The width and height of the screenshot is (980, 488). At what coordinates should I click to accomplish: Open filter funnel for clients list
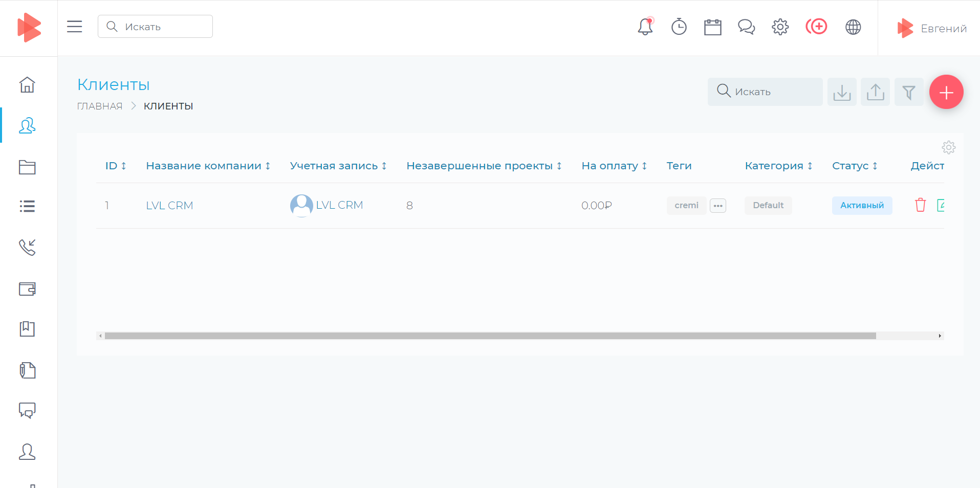[908, 92]
